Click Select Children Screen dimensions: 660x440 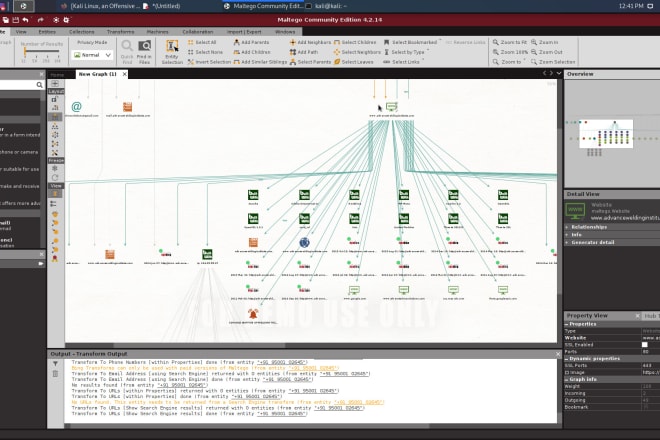(355, 43)
